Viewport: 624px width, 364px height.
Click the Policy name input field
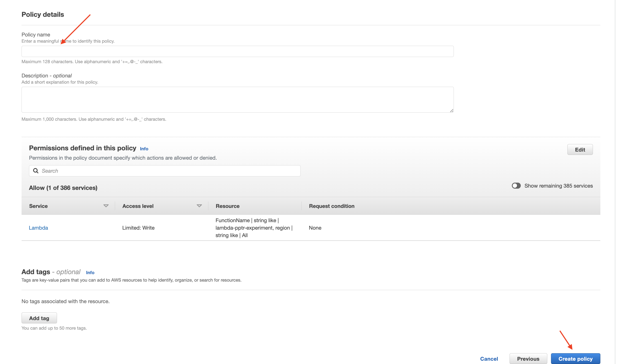237,51
